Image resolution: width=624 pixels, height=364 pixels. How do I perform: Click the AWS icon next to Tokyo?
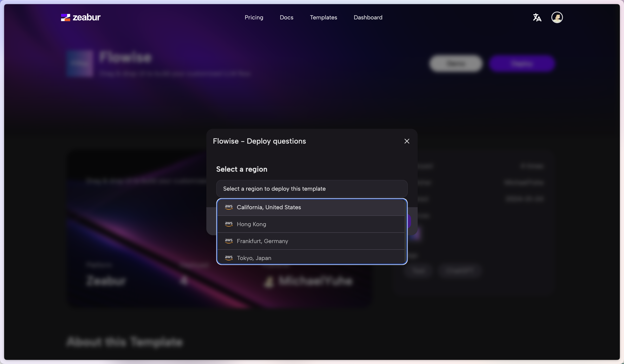click(x=229, y=258)
